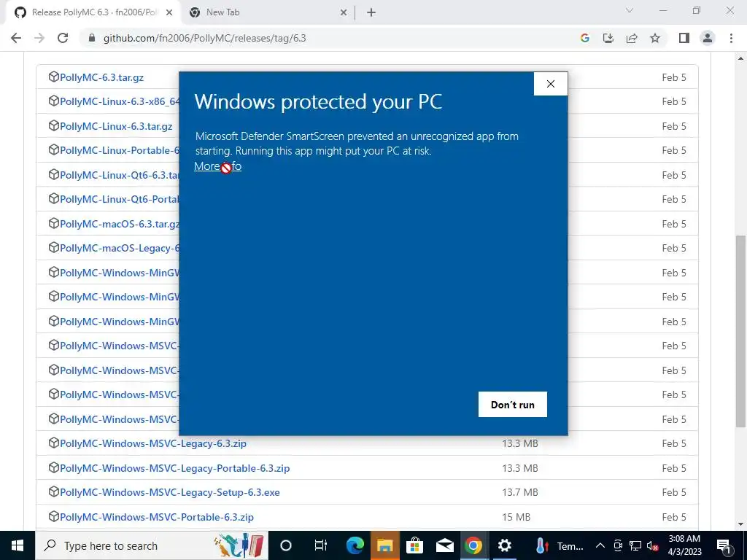Click 13.3 MB size of MSVC-Legacy-Portable-6.3.zip
This screenshot has height=560, width=747.
(519, 468)
